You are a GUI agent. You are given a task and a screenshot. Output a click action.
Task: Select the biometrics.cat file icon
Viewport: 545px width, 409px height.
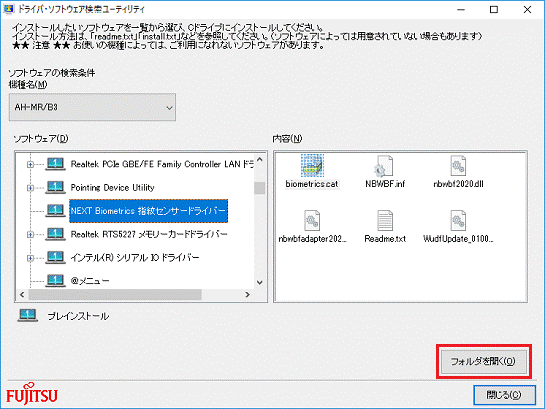(312, 166)
